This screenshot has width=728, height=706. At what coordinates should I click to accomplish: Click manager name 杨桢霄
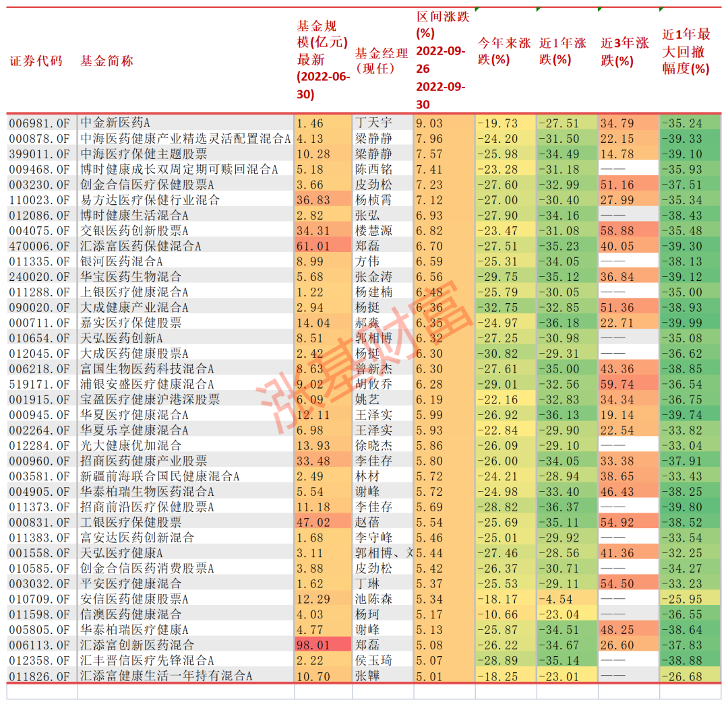[373, 199]
